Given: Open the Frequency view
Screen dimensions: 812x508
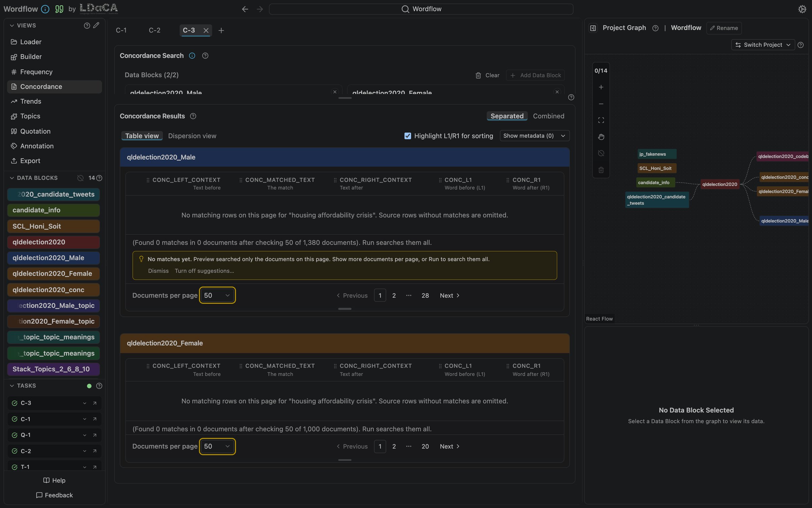Looking at the screenshot, I should click(54, 72).
